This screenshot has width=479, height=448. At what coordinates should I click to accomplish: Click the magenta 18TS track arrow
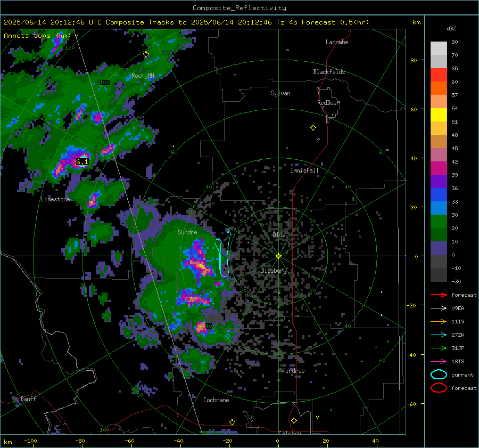(x=439, y=362)
